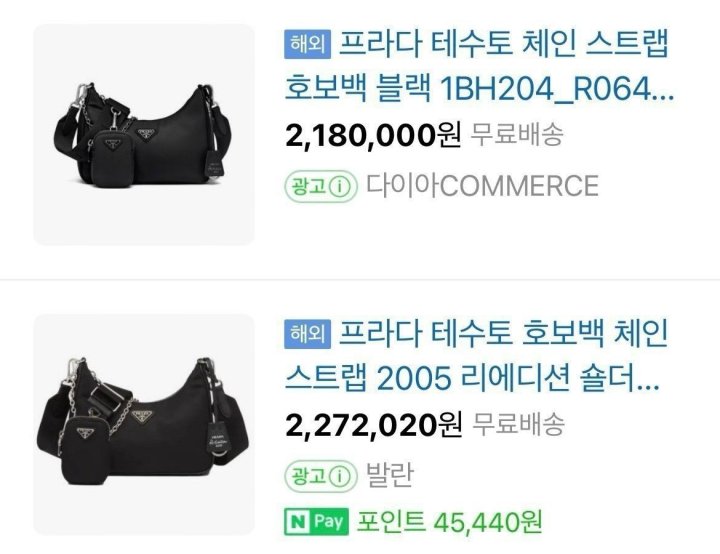The width and height of the screenshot is (720, 554).
Task: Click the 2,180,000원 price
Action: pos(373,136)
